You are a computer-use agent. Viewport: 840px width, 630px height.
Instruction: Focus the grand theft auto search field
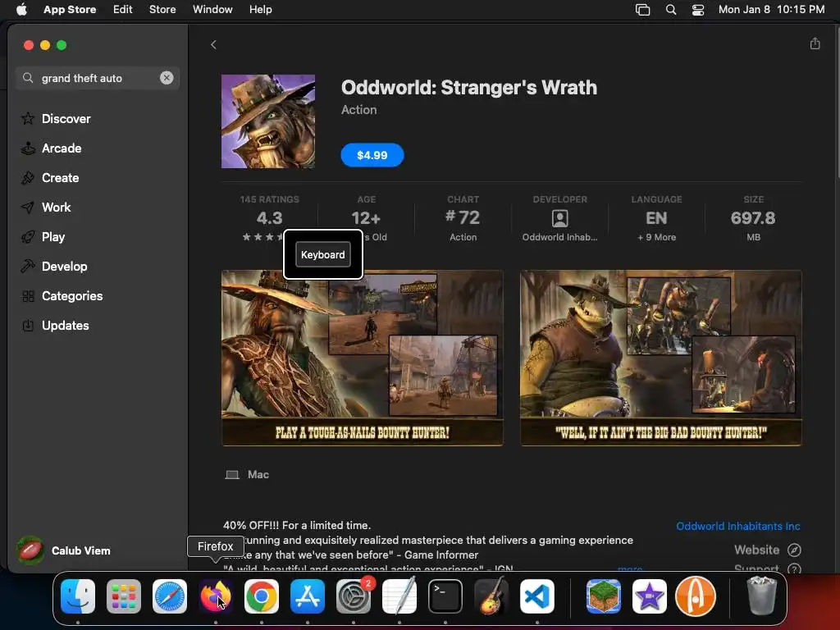(98, 78)
